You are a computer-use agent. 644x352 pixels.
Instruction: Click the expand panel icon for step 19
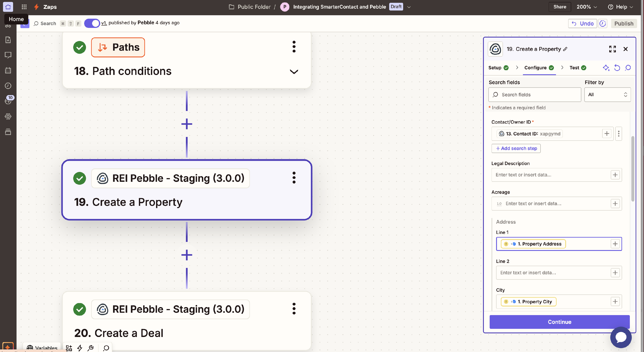tap(612, 49)
